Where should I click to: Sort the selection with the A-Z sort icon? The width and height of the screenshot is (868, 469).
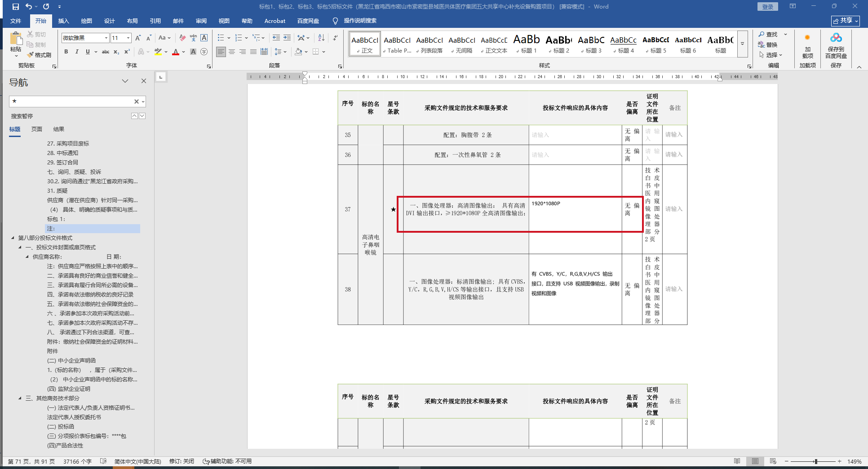pyautogui.click(x=321, y=38)
